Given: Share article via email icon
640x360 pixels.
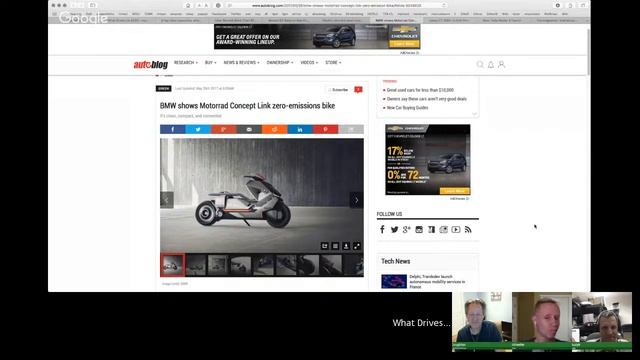Looking at the screenshot, I should point(249,129).
